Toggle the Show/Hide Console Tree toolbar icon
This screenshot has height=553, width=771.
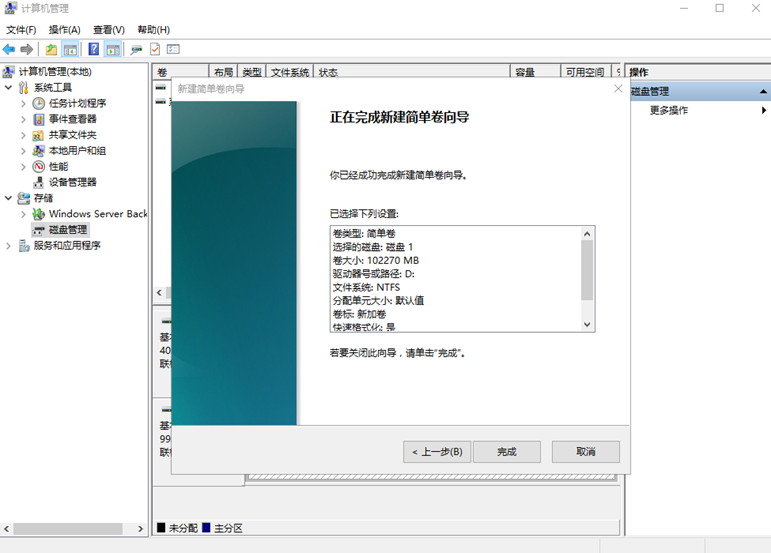point(70,49)
